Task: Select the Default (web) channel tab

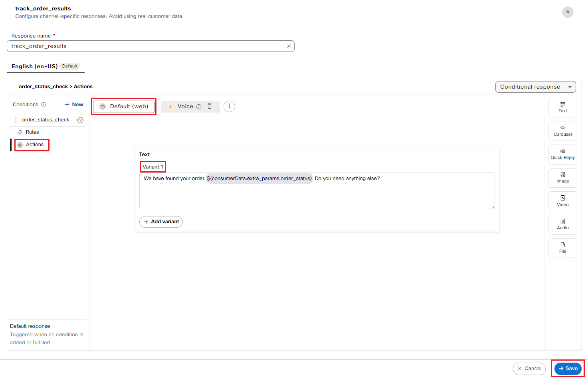Action: tap(124, 107)
